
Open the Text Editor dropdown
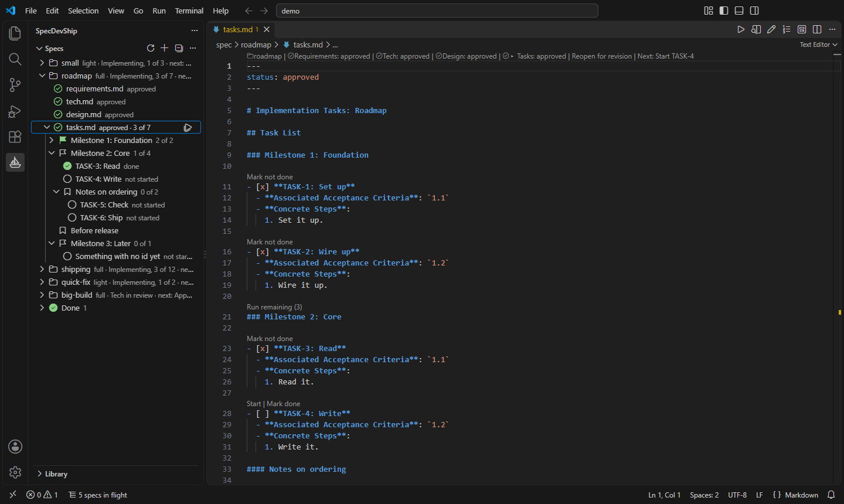(x=818, y=45)
